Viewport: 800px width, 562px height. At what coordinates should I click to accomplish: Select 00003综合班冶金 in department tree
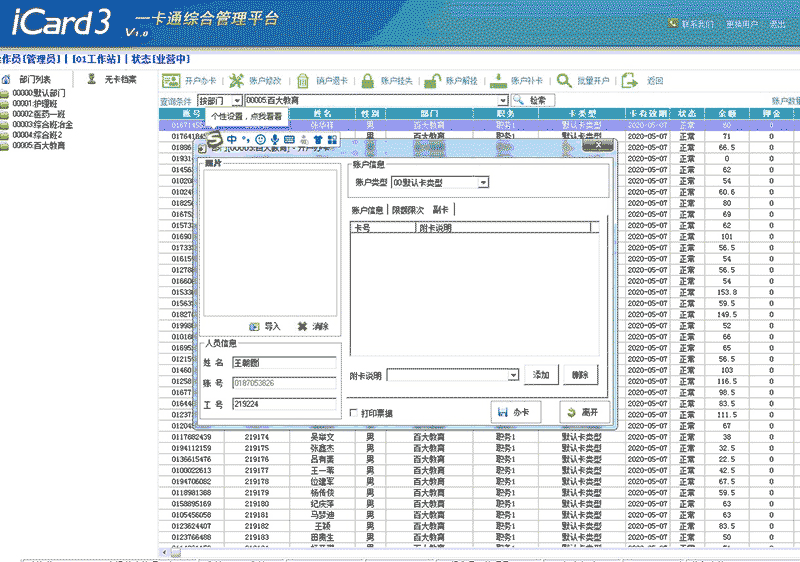(x=43, y=124)
